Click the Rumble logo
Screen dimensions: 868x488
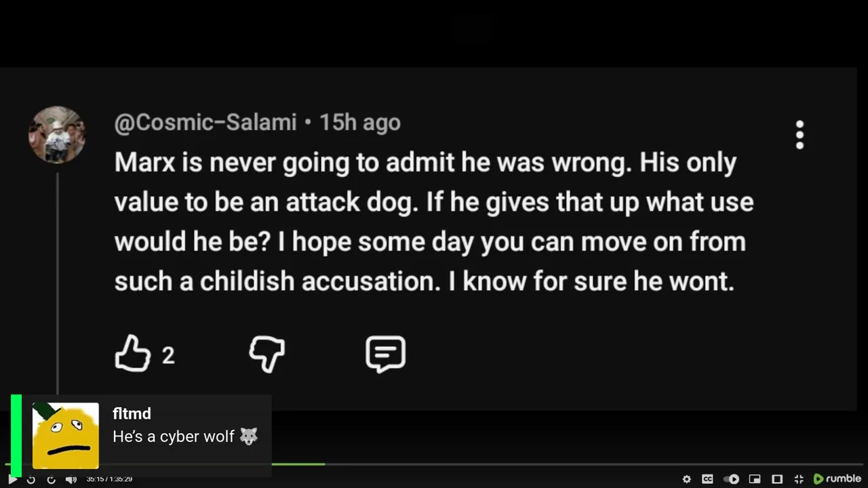837,479
